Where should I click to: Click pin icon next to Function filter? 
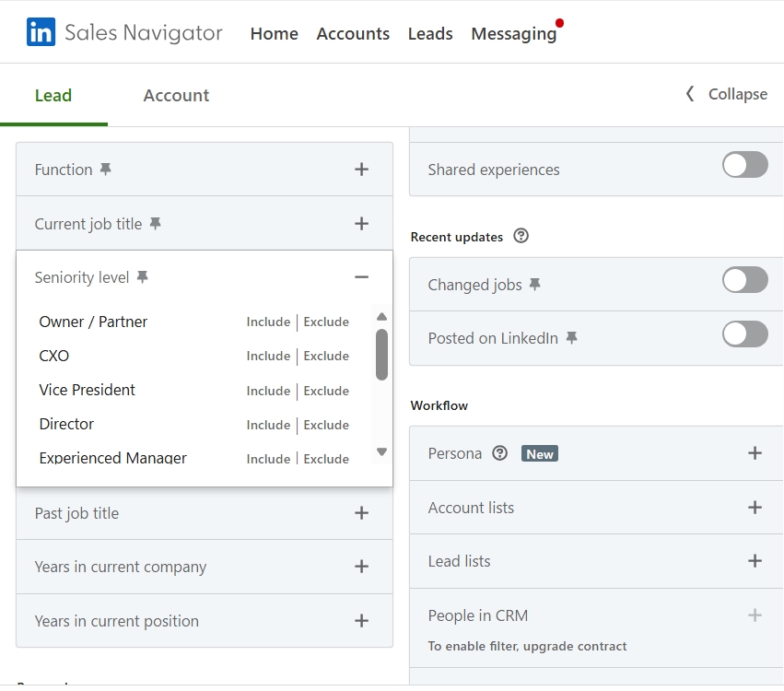[106, 170]
